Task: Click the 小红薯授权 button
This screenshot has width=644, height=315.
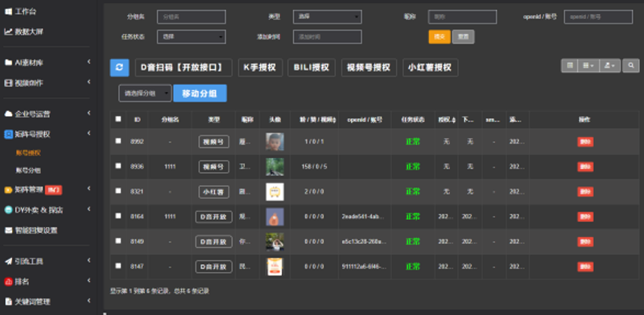Action: (431, 68)
